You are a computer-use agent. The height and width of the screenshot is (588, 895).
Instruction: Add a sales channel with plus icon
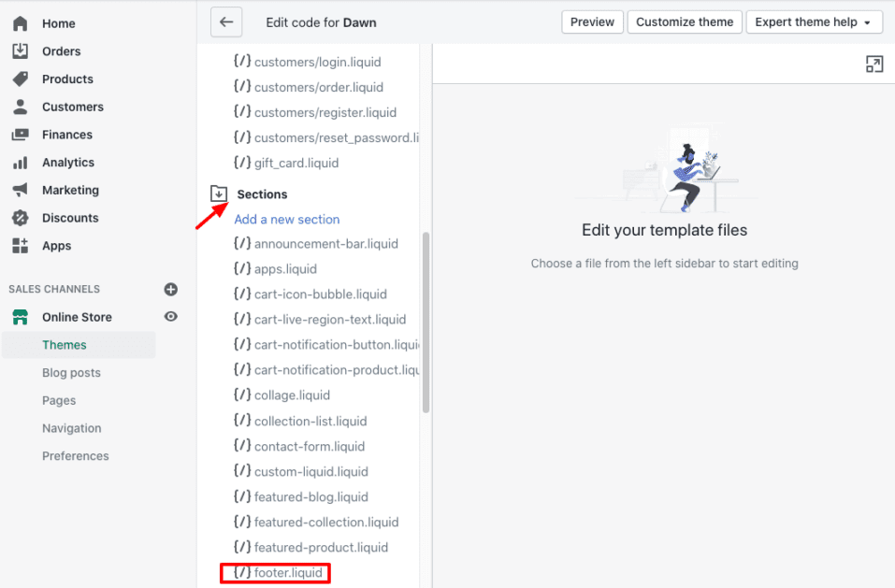click(x=170, y=289)
